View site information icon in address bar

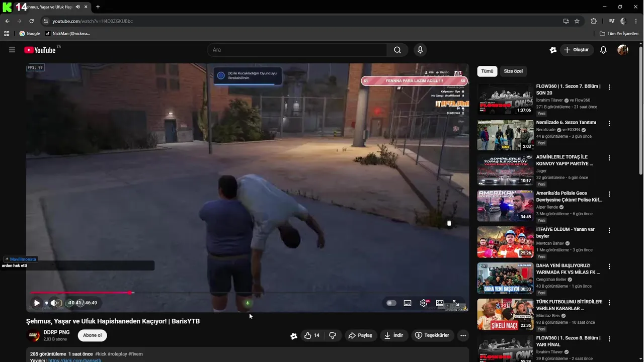tap(46, 21)
